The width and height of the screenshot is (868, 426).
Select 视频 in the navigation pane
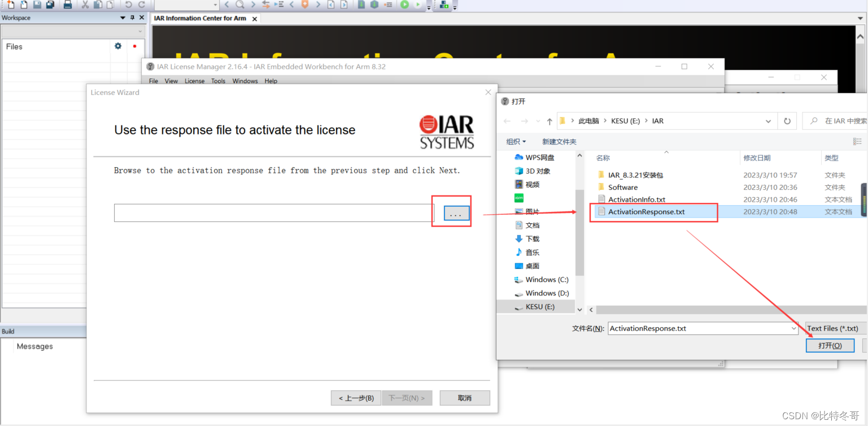tap(526, 184)
